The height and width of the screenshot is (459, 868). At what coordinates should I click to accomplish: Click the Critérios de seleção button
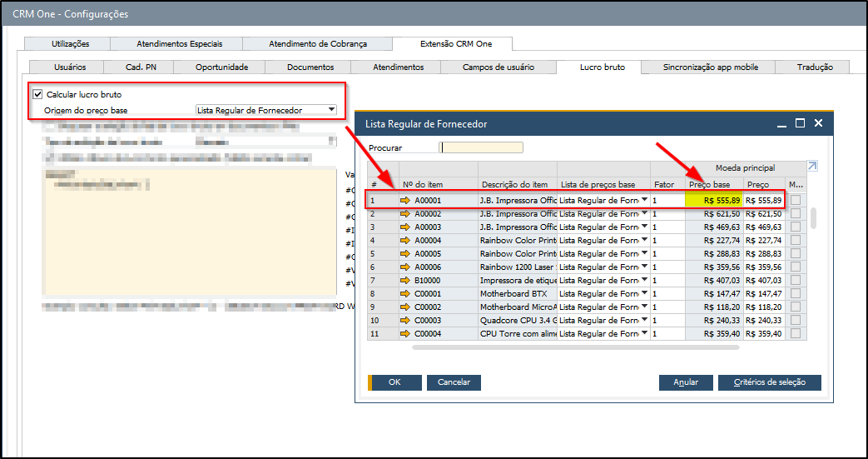tap(770, 382)
